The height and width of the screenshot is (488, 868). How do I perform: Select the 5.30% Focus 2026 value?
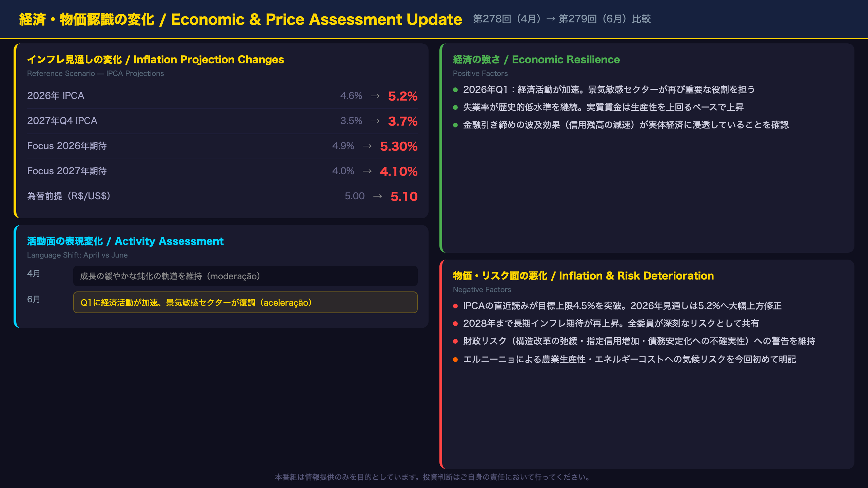click(x=399, y=146)
